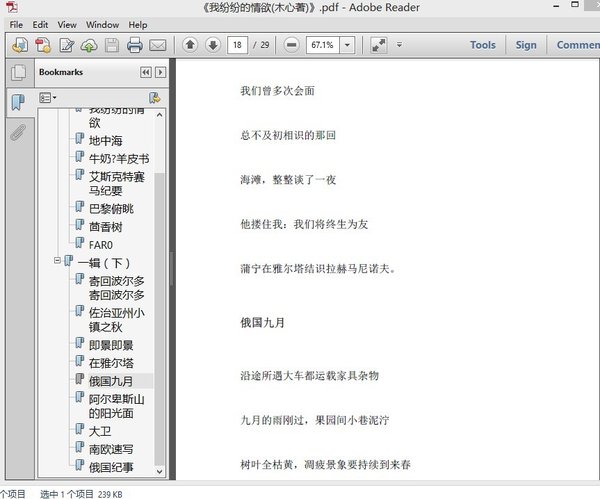The height and width of the screenshot is (499, 600).
Task: Zoom out with the minus button
Action: pos(291,45)
